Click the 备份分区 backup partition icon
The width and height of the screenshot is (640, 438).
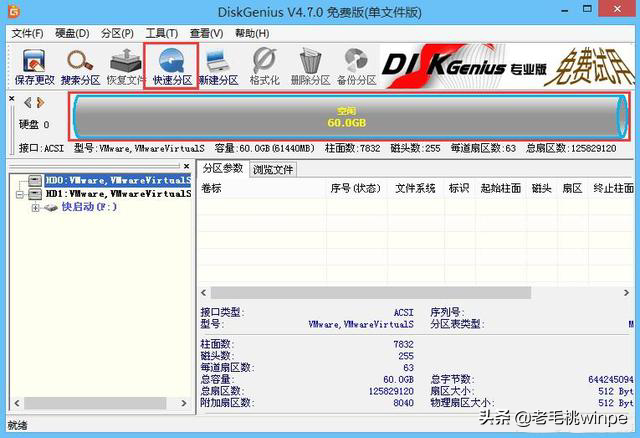356,65
